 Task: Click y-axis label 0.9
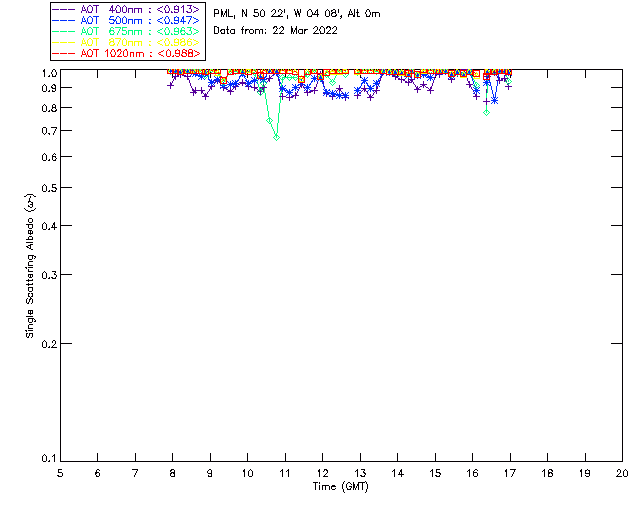tap(48, 88)
